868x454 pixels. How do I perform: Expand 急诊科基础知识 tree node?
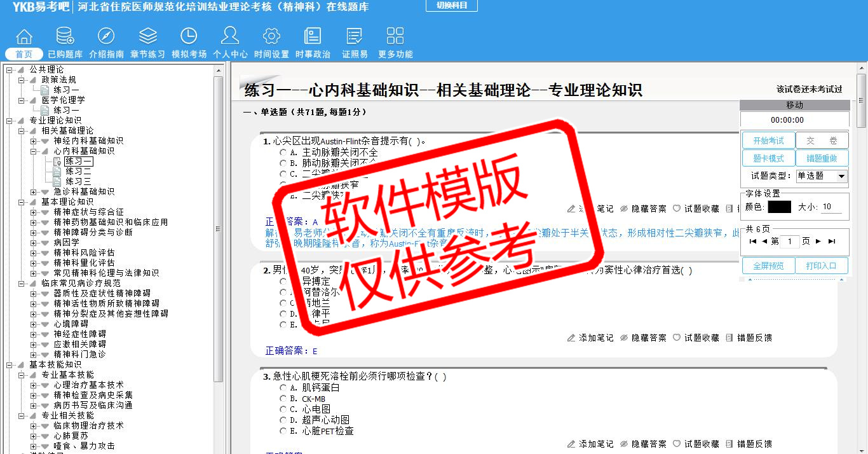pos(34,191)
